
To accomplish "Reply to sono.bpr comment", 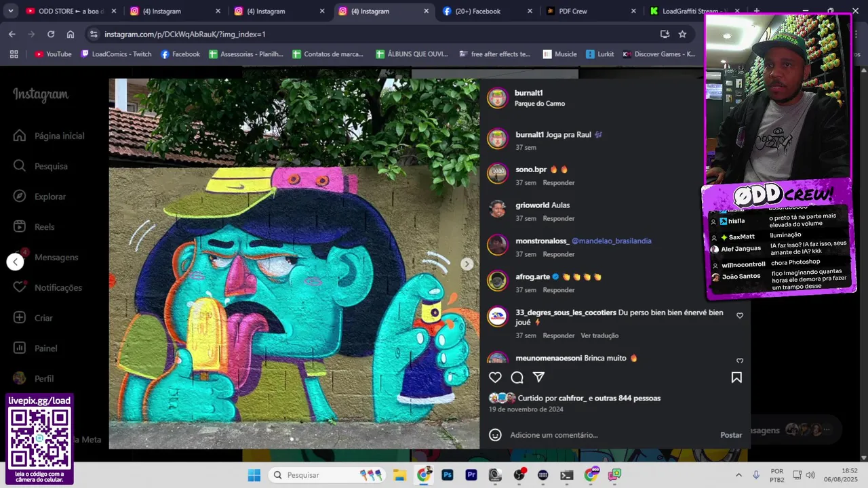I will (x=559, y=183).
